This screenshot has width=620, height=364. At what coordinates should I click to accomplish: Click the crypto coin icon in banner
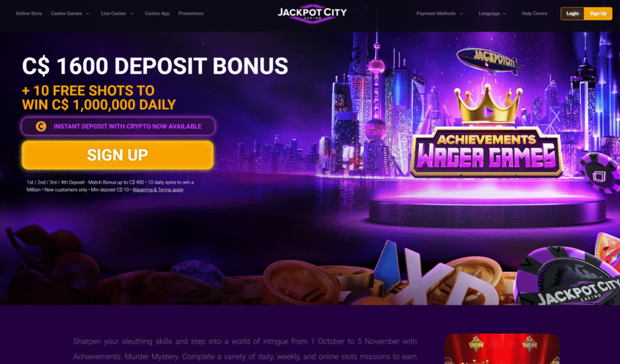(41, 126)
